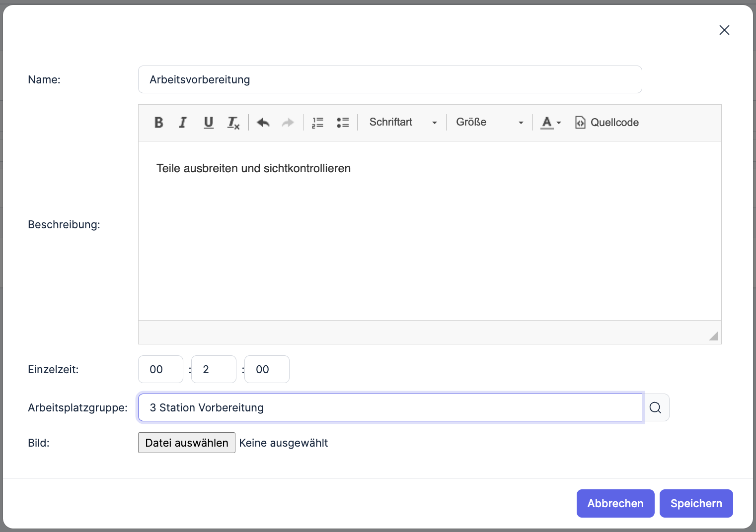This screenshot has height=532, width=756.
Task: Undo the last edit
Action: click(263, 123)
